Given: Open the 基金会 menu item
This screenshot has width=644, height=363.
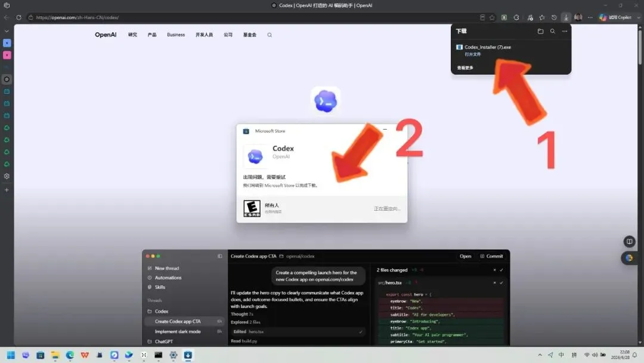Looking at the screenshot, I should [x=250, y=35].
